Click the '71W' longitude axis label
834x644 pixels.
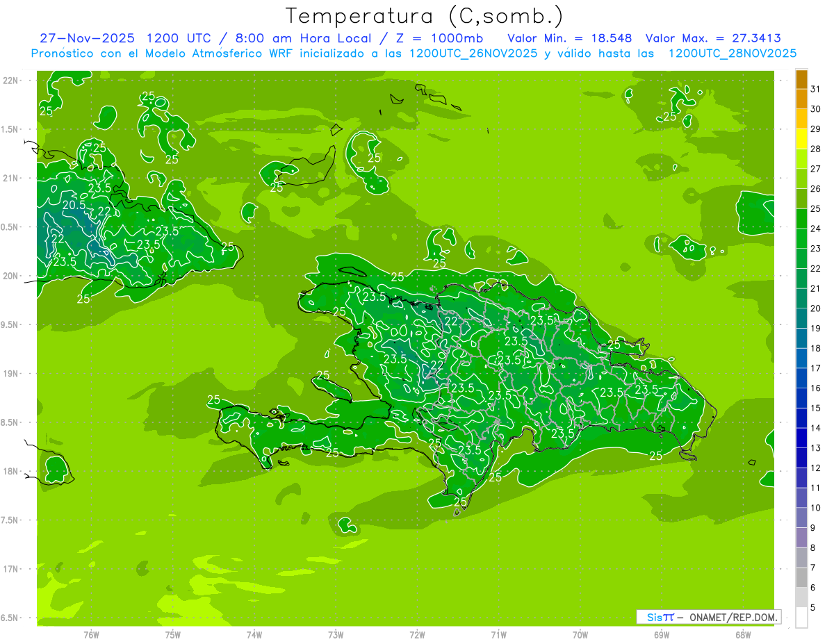pyautogui.click(x=498, y=634)
